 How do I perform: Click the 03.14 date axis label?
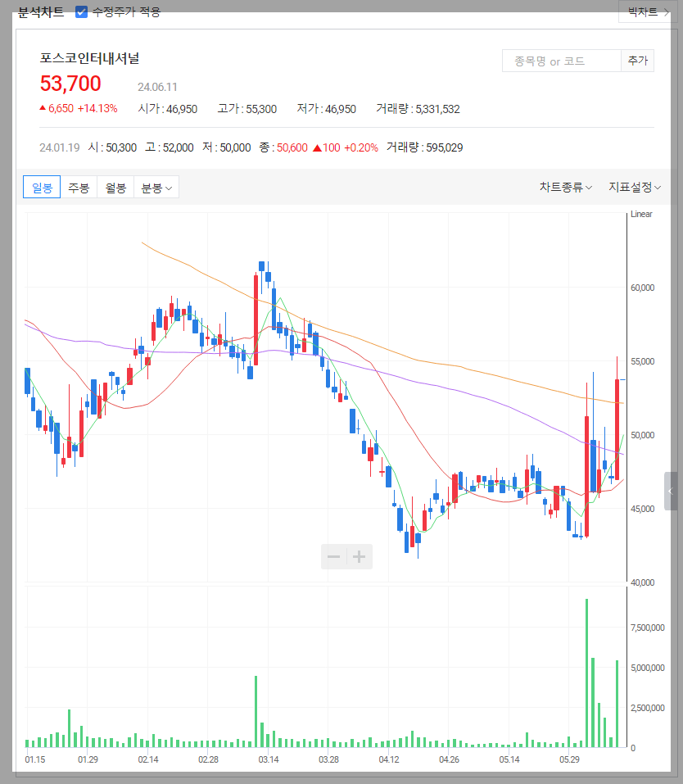269,759
